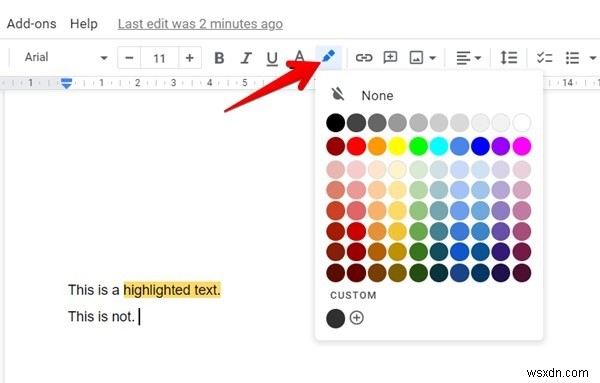Click the font size field showing 11
Viewport: 600px width, 383px height.
(159, 58)
